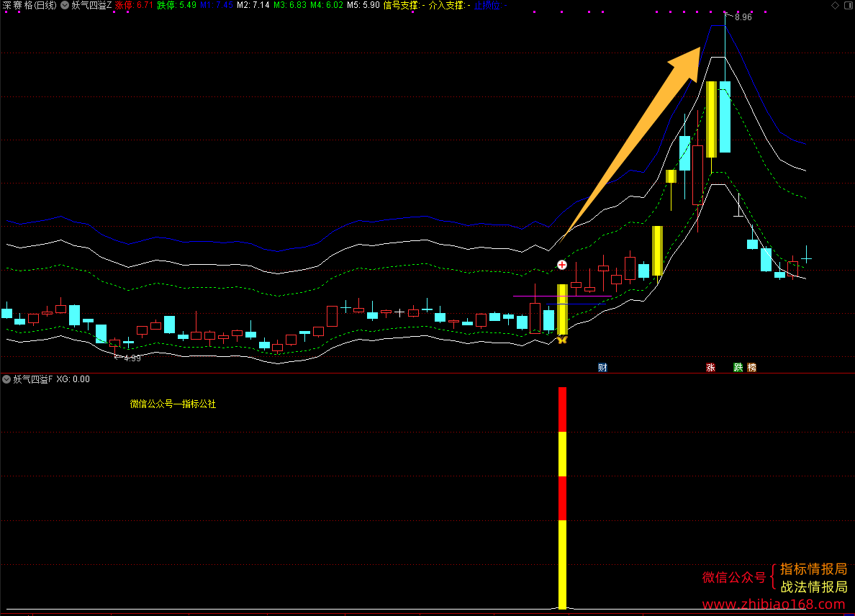Screen dimensions: 855x616
Task: Click the diamond icon at top right
Action: tap(835, 6)
